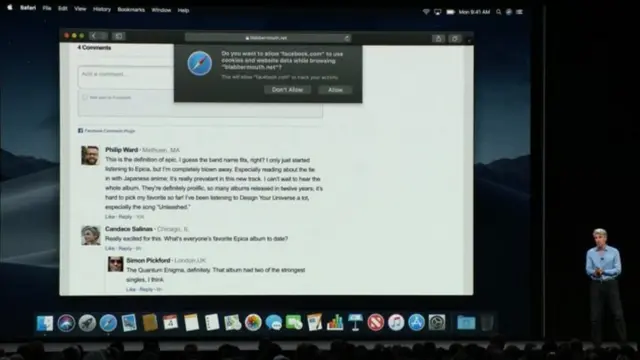This screenshot has height=360, width=640.
Task: Open Candace Salinas's profile name link
Action: [x=129, y=229]
